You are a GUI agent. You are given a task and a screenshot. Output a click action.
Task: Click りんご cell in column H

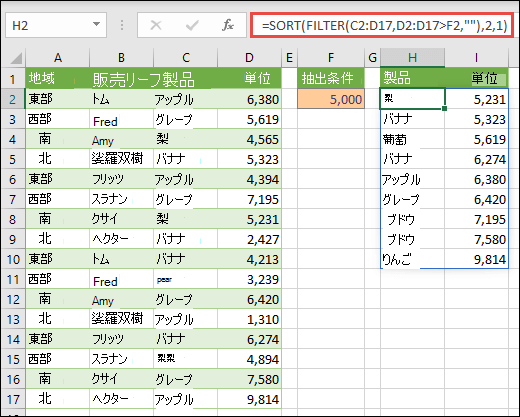coord(412,259)
